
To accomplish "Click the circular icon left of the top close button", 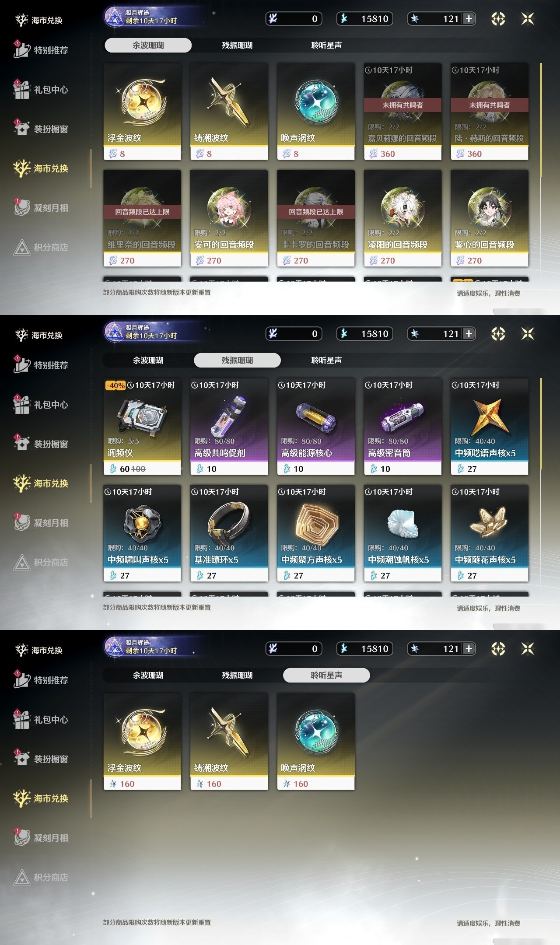I will (498, 19).
